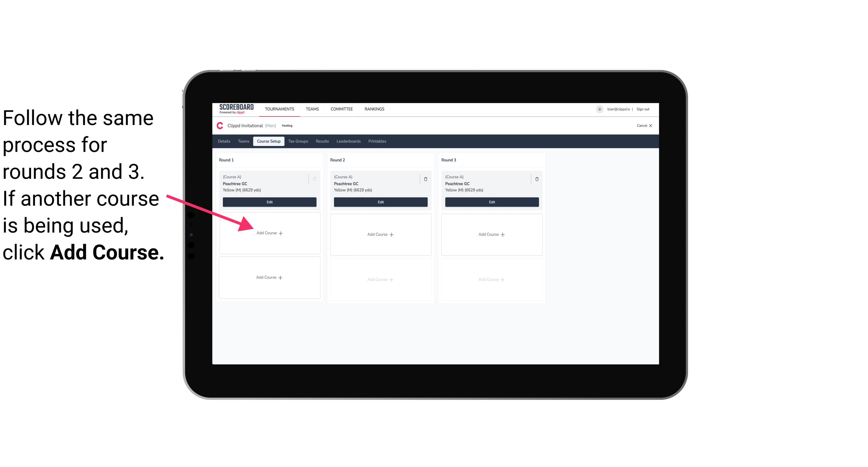Click the second Add Course in Round 1

tap(270, 277)
